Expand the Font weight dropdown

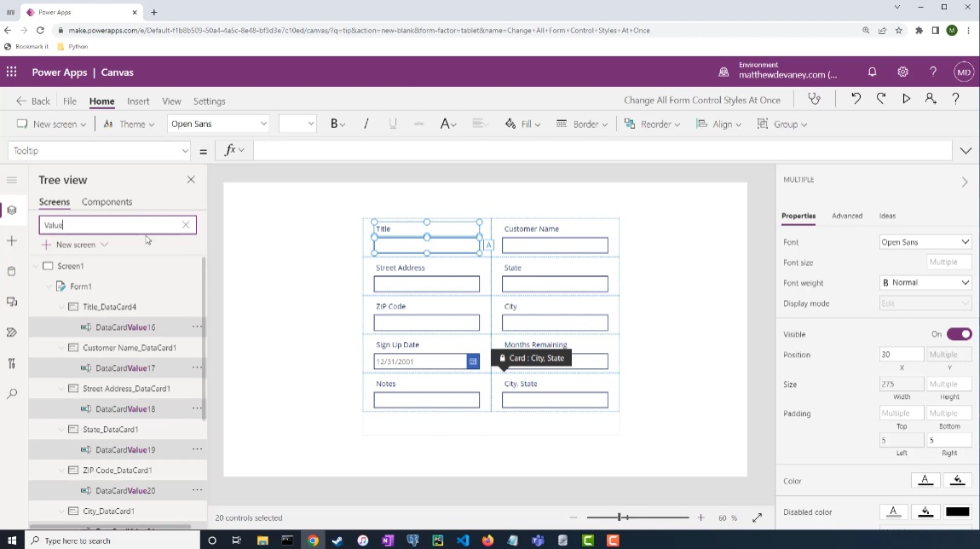(925, 283)
